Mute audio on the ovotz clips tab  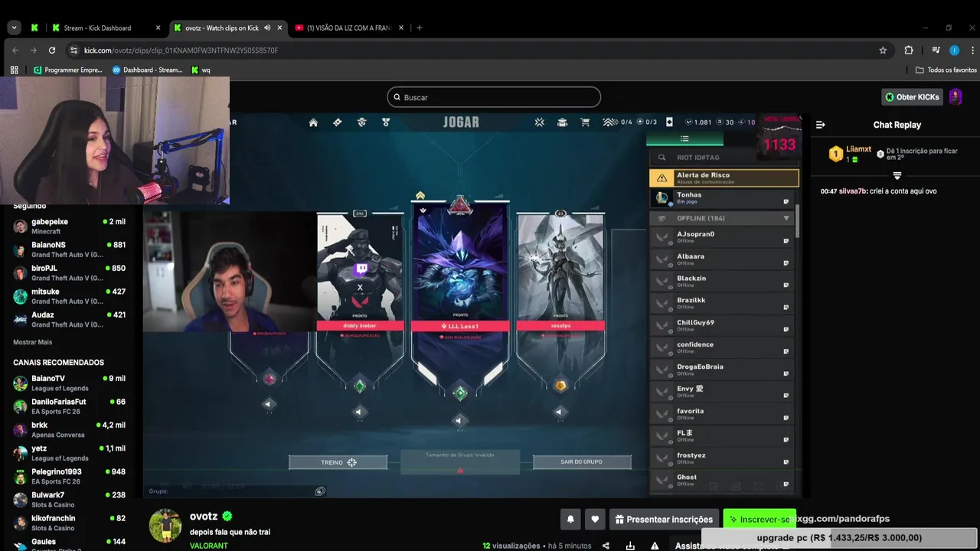click(267, 28)
